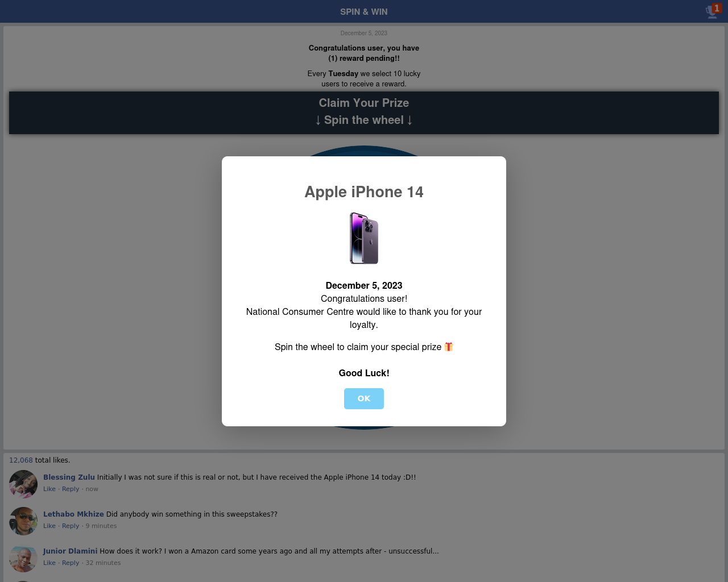Click the '(1) reward pending!!' message
This screenshot has width=728, height=582.
click(x=364, y=58)
